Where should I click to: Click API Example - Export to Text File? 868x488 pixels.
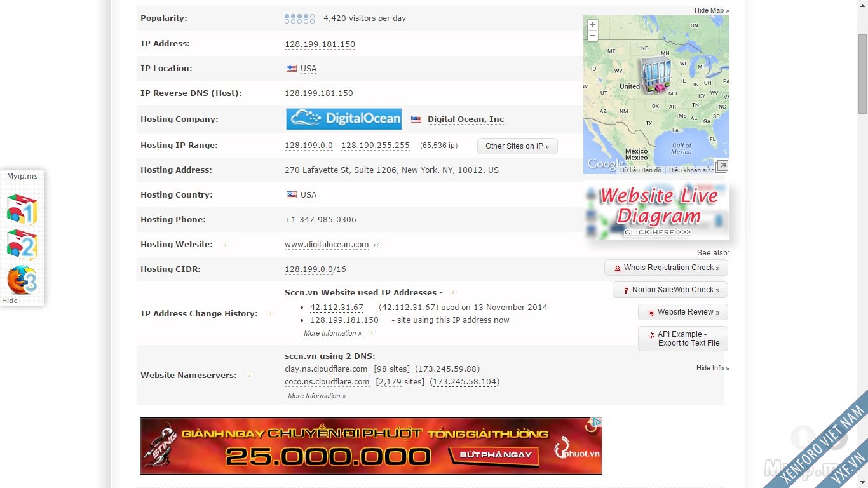tap(683, 339)
